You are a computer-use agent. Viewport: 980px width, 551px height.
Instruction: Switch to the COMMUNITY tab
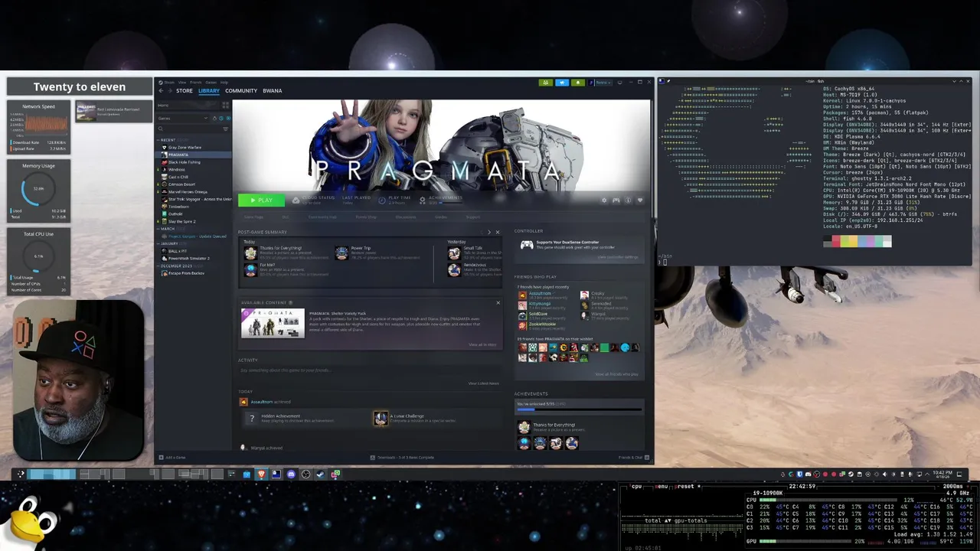pos(241,91)
